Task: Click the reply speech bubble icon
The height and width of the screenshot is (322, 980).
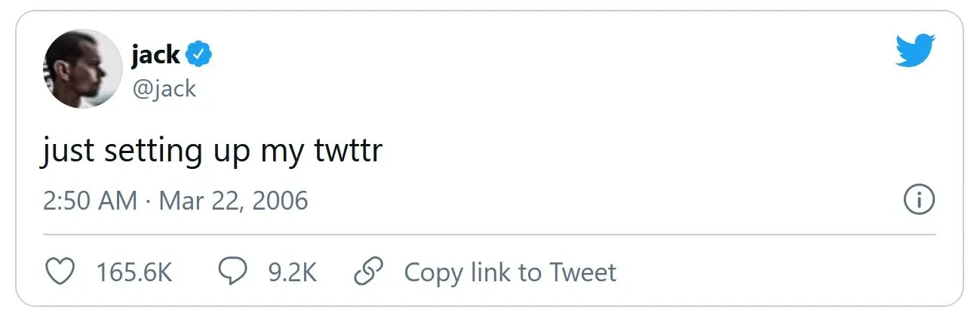Action: (232, 272)
